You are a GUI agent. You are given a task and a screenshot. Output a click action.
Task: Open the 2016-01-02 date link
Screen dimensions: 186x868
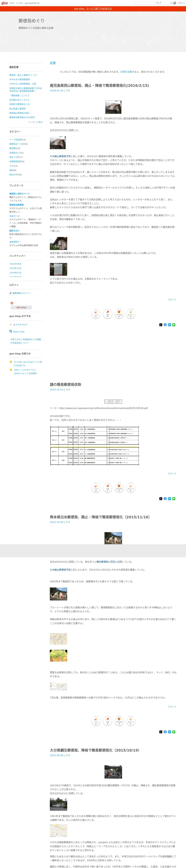57,91
